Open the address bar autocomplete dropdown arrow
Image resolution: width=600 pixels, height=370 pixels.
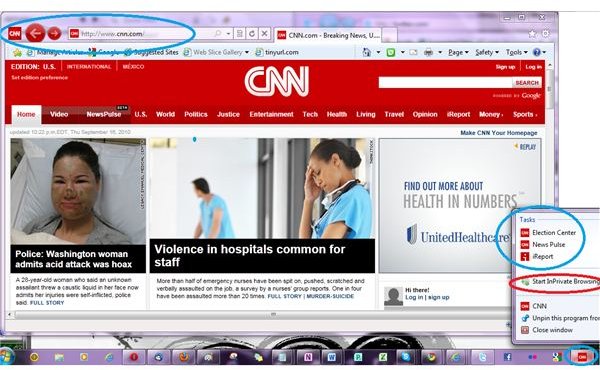coord(228,34)
